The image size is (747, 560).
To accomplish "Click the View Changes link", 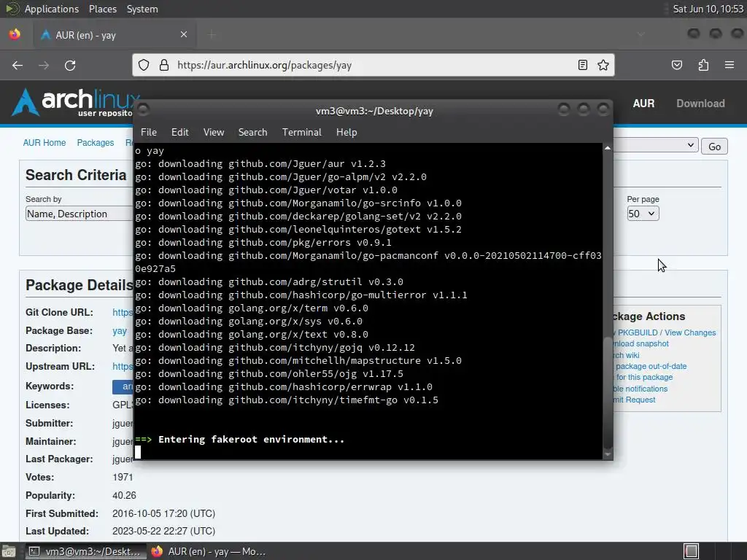I will [x=690, y=332].
